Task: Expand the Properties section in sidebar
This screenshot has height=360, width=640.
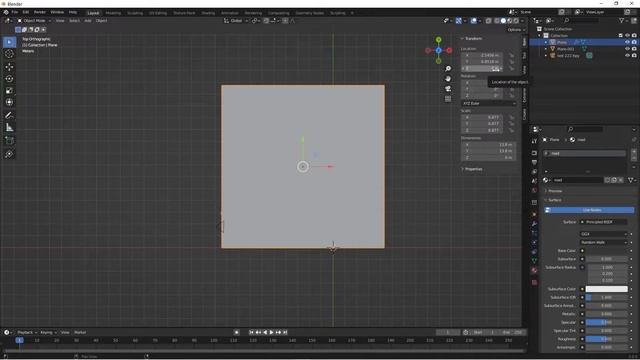Action: (x=472, y=169)
